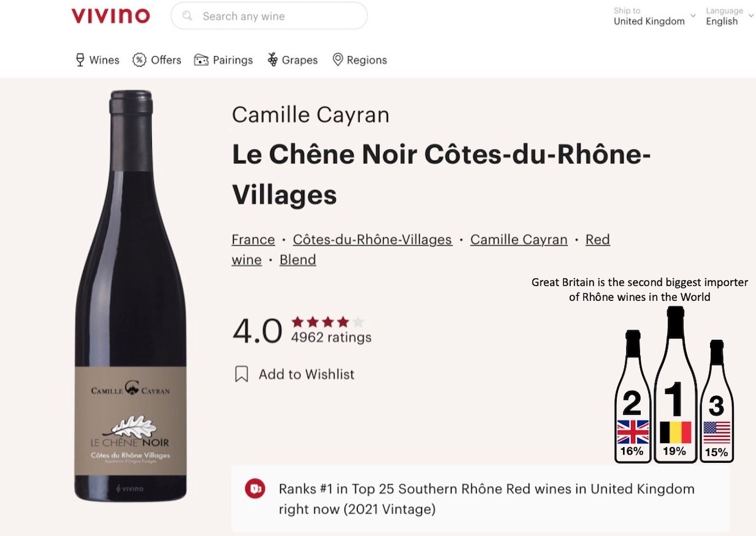The height and width of the screenshot is (536, 756).
Task: Click the bookmark wishlist icon
Action: click(x=241, y=374)
